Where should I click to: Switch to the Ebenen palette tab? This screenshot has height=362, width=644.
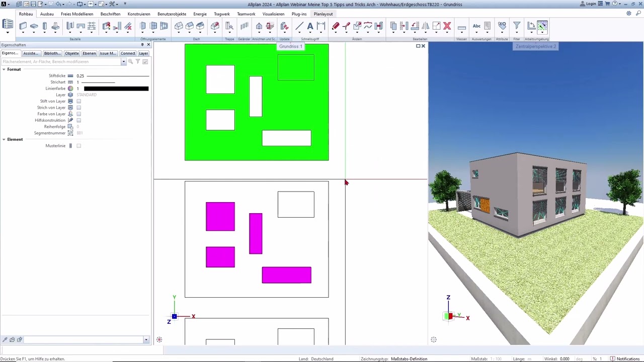pyautogui.click(x=89, y=53)
